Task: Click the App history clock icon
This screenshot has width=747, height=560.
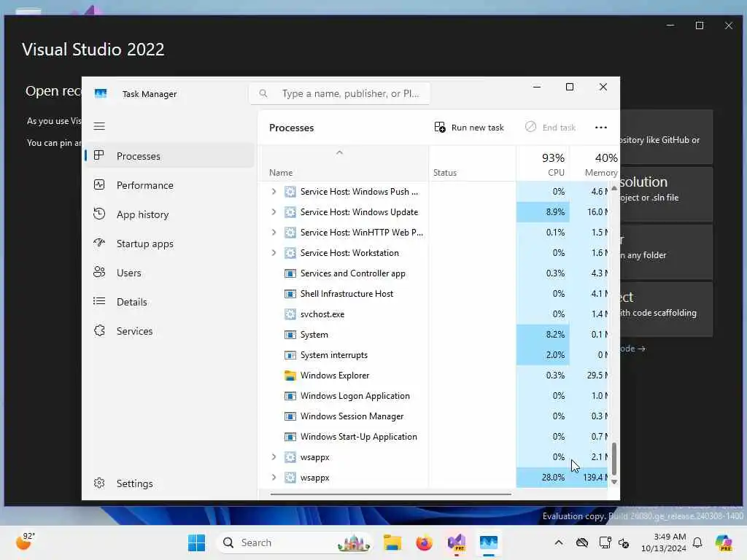Action: (99, 214)
